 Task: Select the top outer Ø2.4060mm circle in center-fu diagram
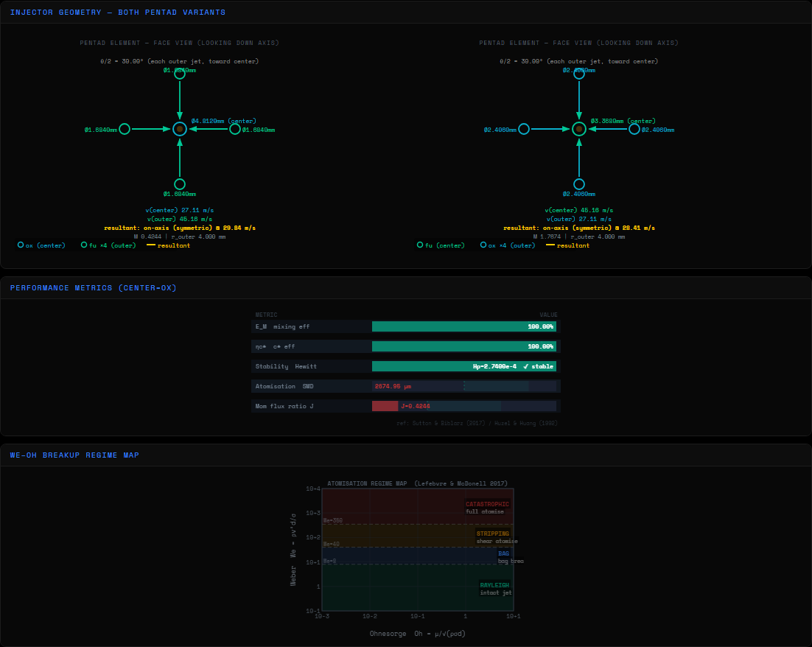click(579, 74)
